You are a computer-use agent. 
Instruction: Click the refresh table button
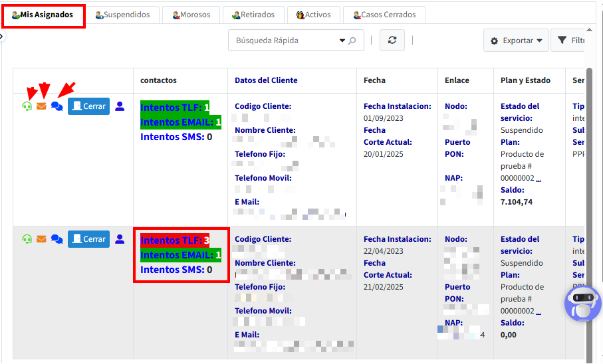coord(392,41)
